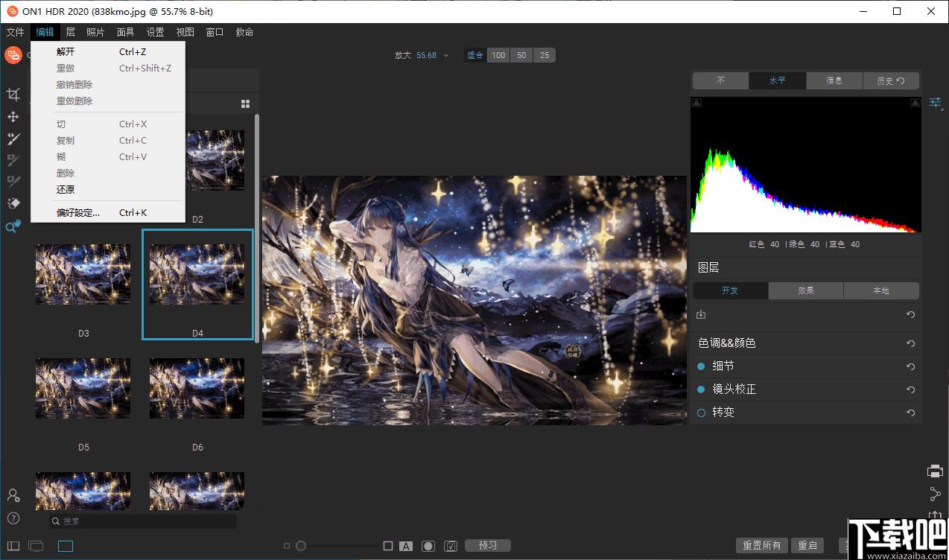
Task: Open the zoom percentage dropdown arrow
Action: [x=446, y=55]
